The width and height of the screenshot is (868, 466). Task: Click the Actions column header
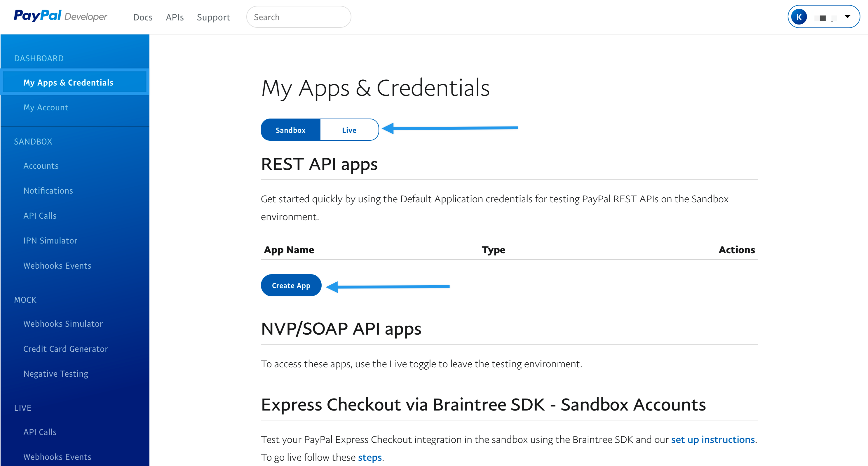pyautogui.click(x=737, y=250)
